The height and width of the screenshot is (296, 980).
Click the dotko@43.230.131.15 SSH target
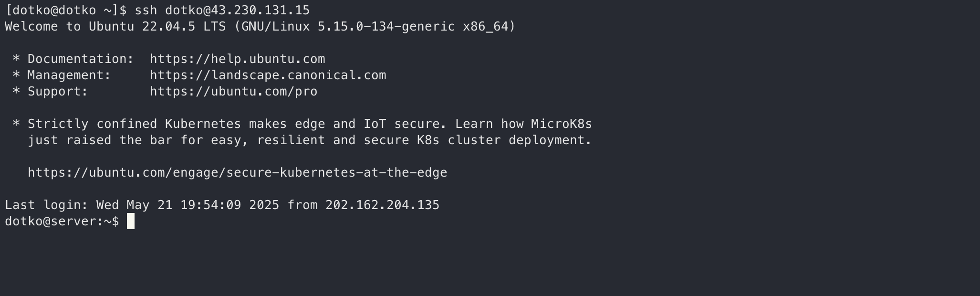click(237, 10)
